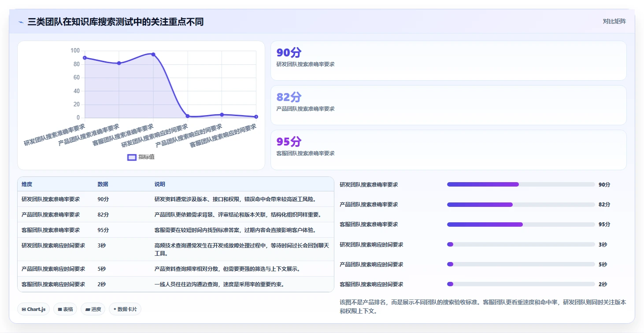
Task: Click the 82分 progress bar for 产品团队搜索准确率要求
Action: 521,205
